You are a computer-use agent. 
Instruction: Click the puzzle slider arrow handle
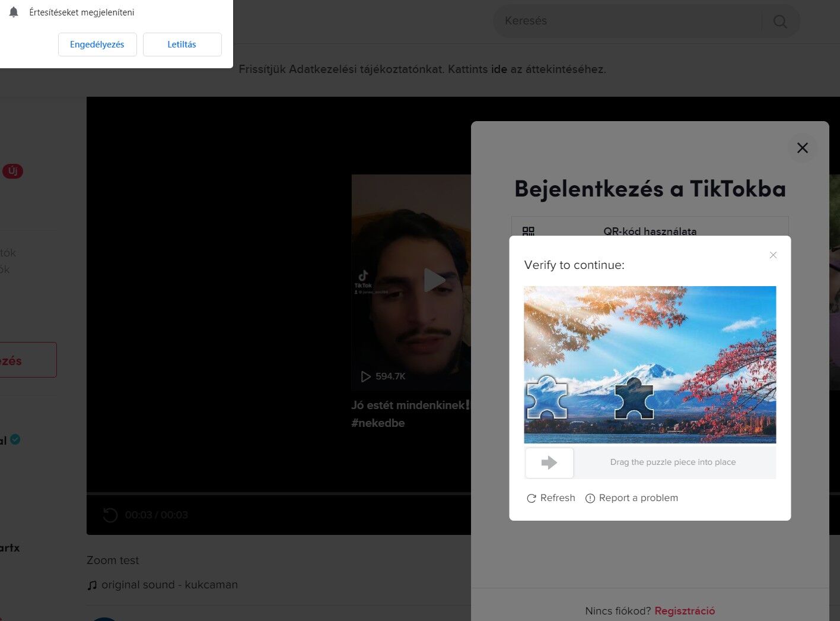[549, 462]
